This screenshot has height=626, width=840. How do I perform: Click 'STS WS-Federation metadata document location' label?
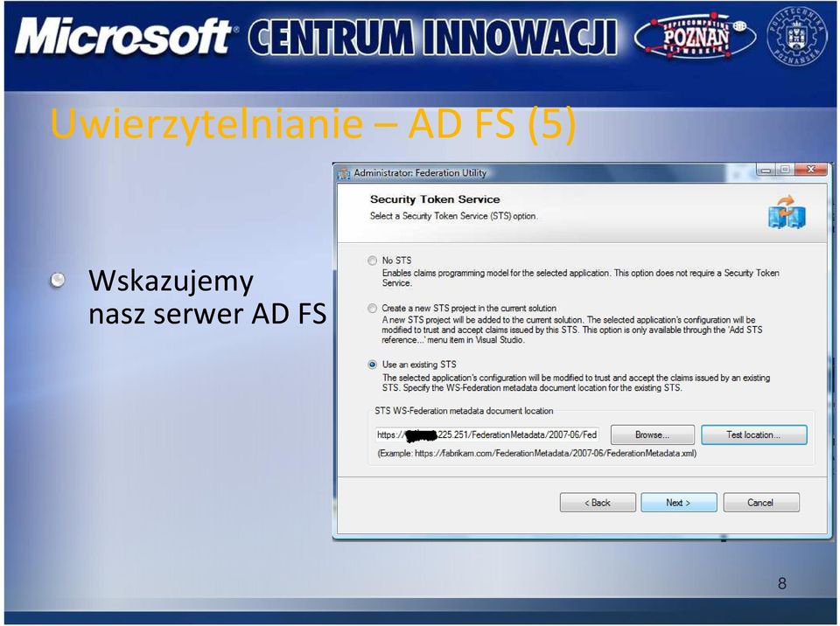click(464, 411)
